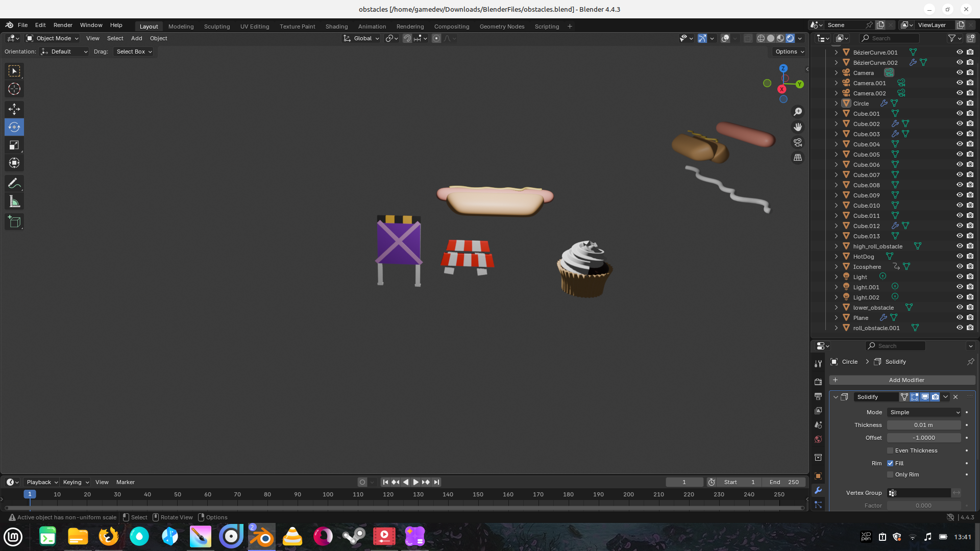
Task: Click the Add Modifier button
Action: [902, 380]
